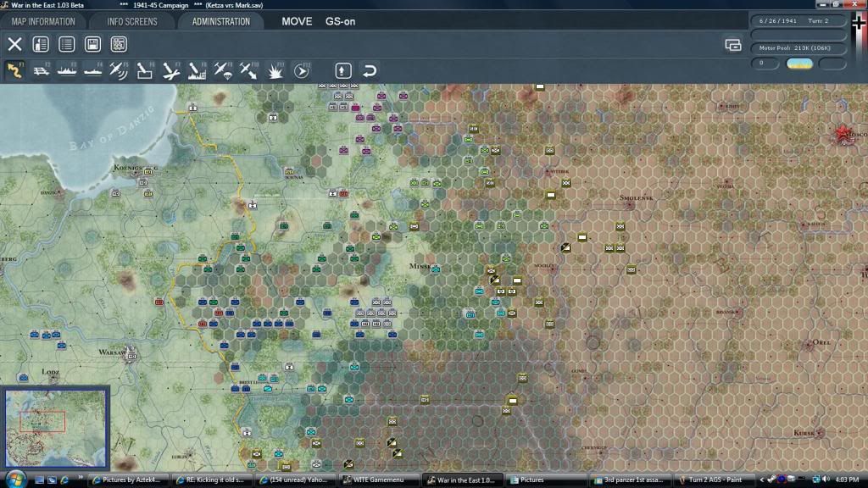The image size is (868, 488).
Task: Select the F9 air transport parachute icon
Action: click(223, 71)
